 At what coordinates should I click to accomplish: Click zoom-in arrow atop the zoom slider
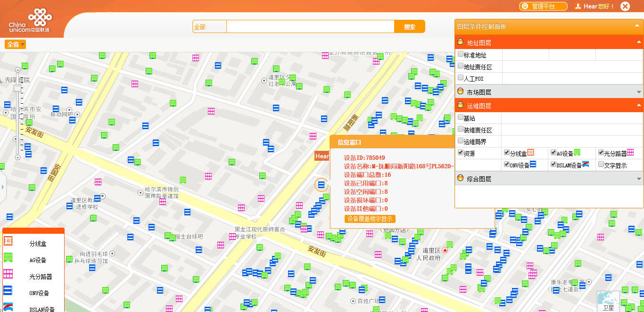[x=17, y=69]
